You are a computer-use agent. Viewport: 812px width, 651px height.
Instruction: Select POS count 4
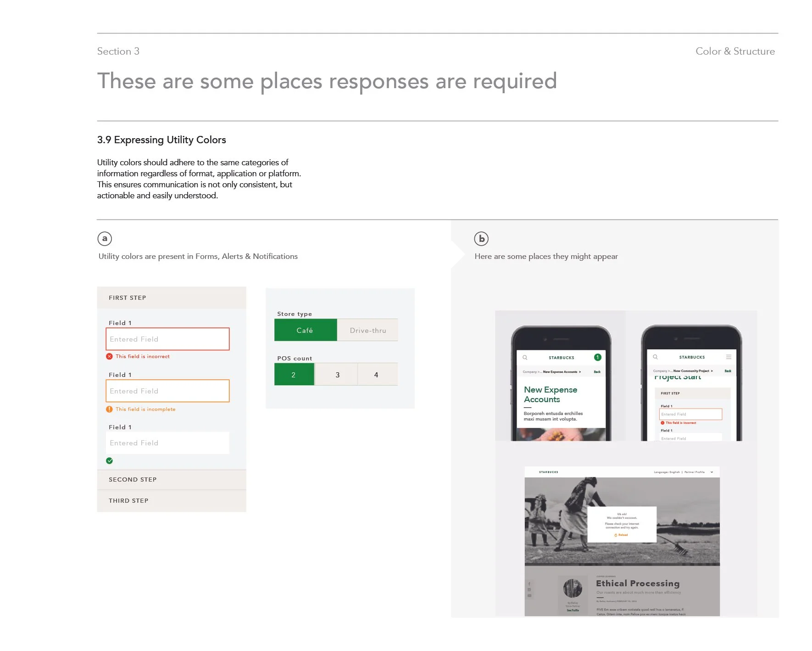coord(377,375)
